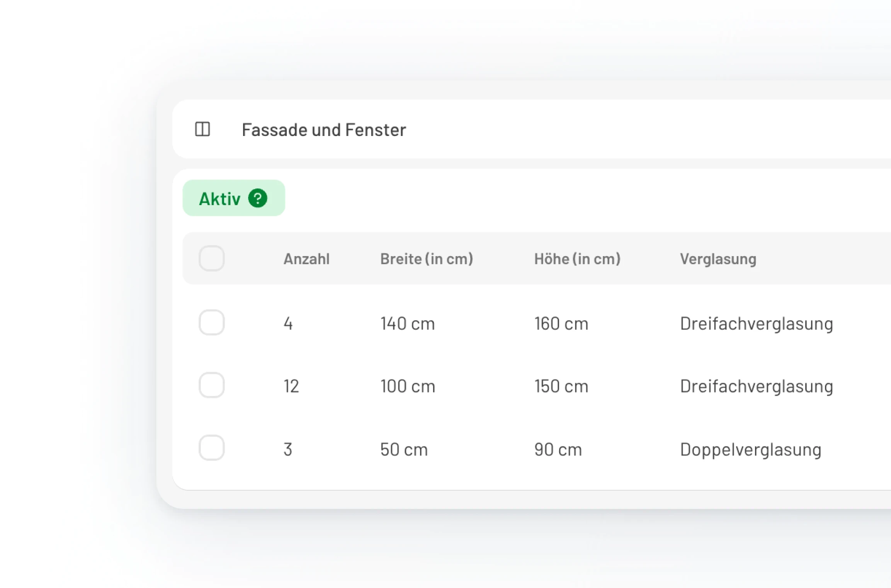Click the Verglasung column header
This screenshot has width=891, height=588.
[x=718, y=259]
